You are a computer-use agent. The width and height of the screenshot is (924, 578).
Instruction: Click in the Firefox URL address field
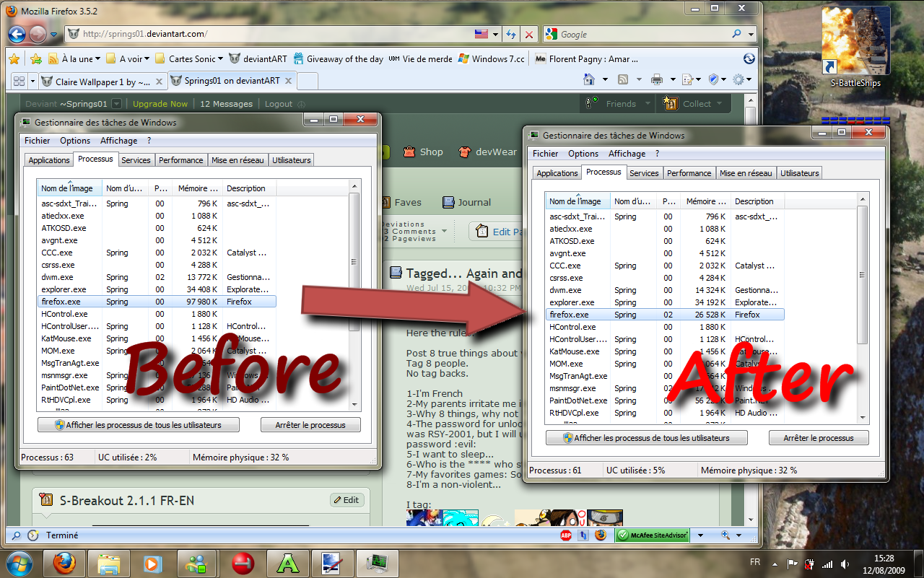[x=274, y=34]
